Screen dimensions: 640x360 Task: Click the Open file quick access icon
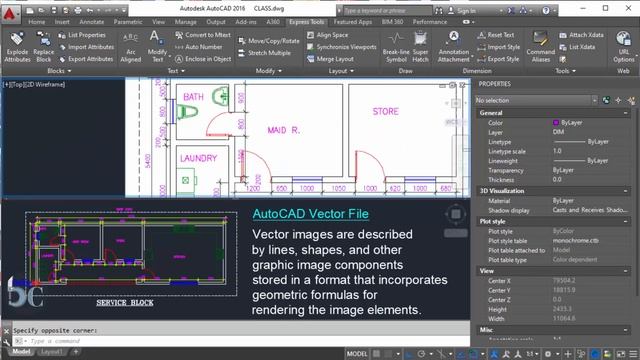click(42, 10)
